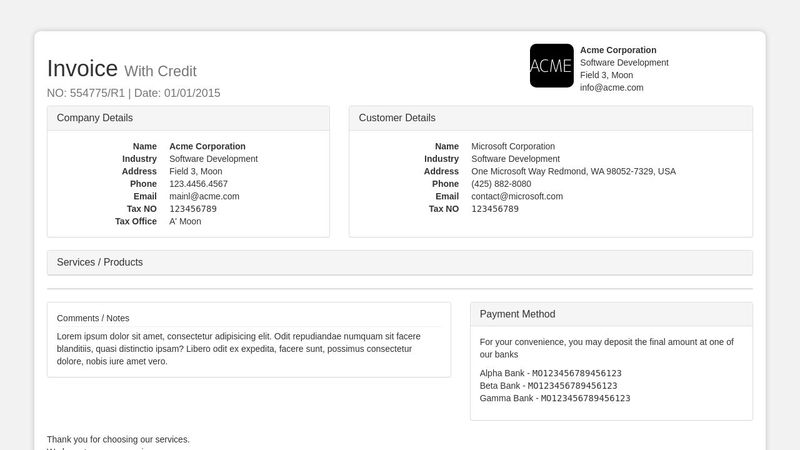Click the Beta Bank account number
Image resolution: width=800 pixels, height=450 pixels.
[572, 386]
